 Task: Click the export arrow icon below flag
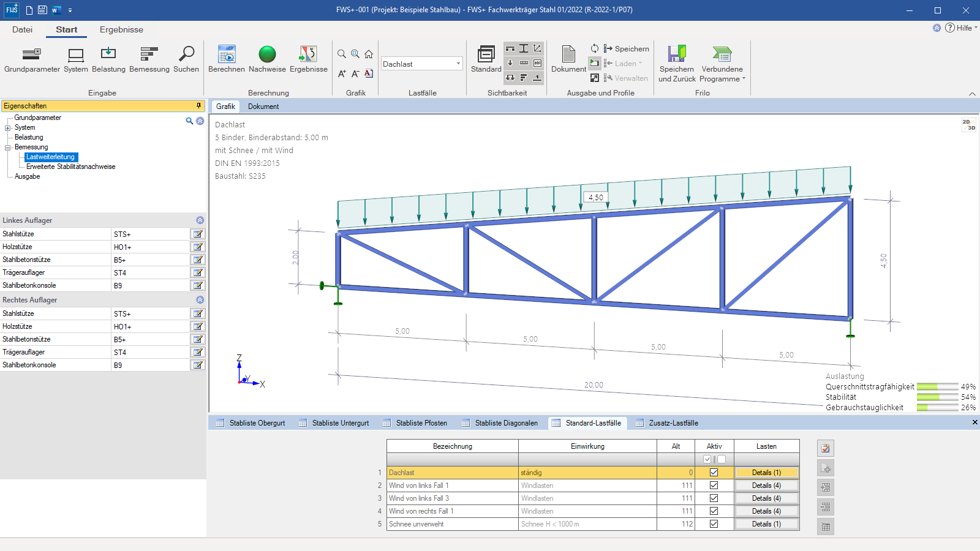595,78
